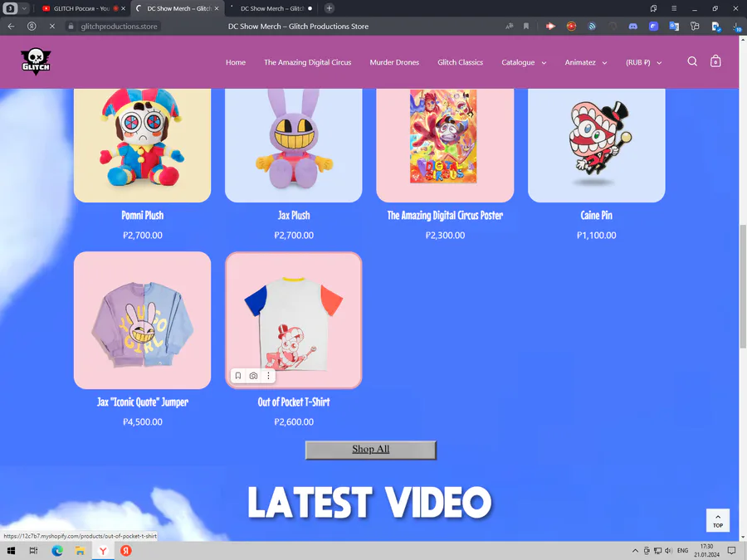Open Jax Iconic Quote Jumper link
The height and width of the screenshot is (560, 747).
click(143, 402)
